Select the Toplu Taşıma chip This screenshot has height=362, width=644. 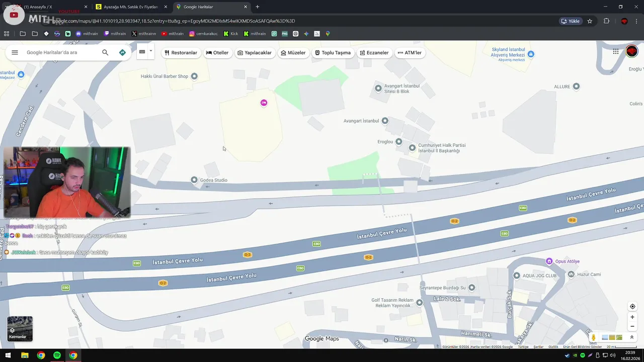coord(333,53)
